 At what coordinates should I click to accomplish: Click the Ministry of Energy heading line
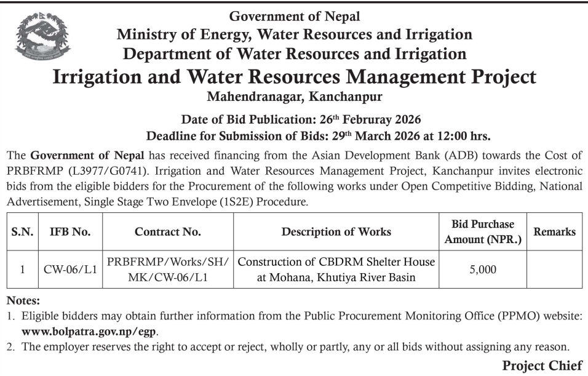tap(295, 34)
